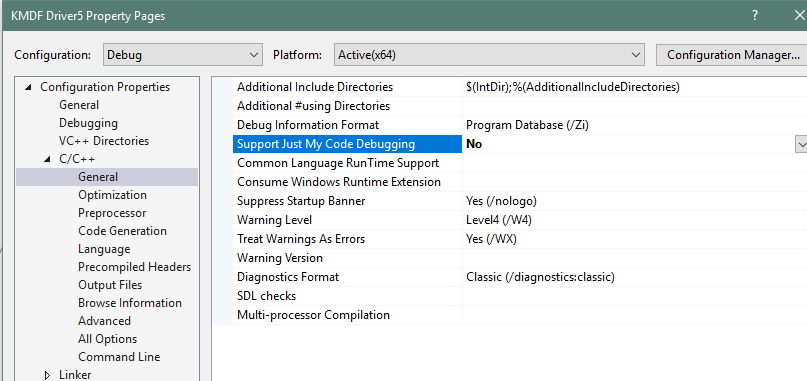
Task: Open the Preprocessor settings page
Action: tap(112, 213)
